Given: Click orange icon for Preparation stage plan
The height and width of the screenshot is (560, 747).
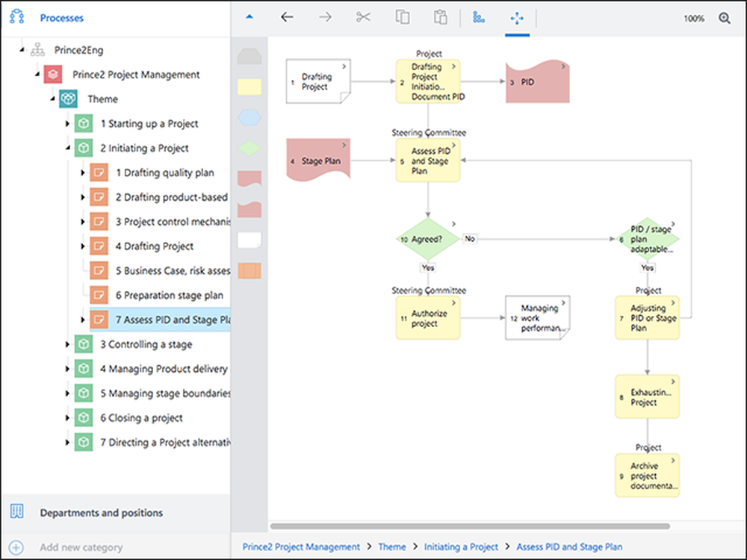Looking at the screenshot, I should [x=99, y=295].
